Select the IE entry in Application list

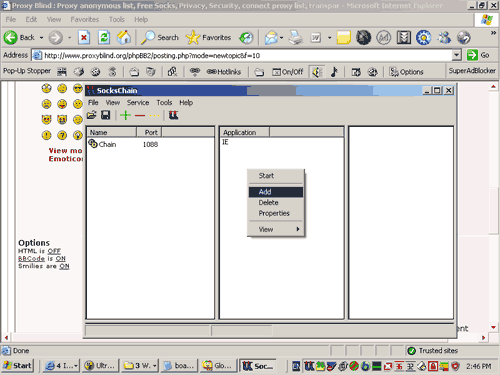pyautogui.click(x=225, y=142)
